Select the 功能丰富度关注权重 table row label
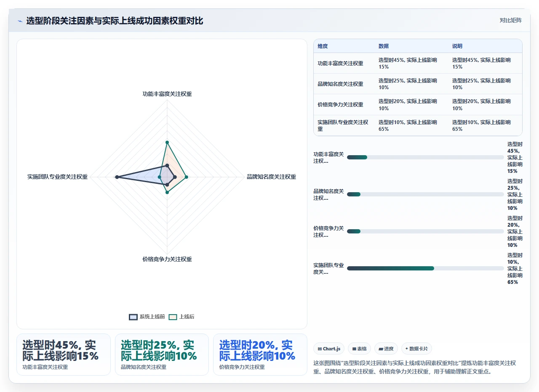Image resolution: width=539 pixels, height=392 pixels. [x=340, y=64]
